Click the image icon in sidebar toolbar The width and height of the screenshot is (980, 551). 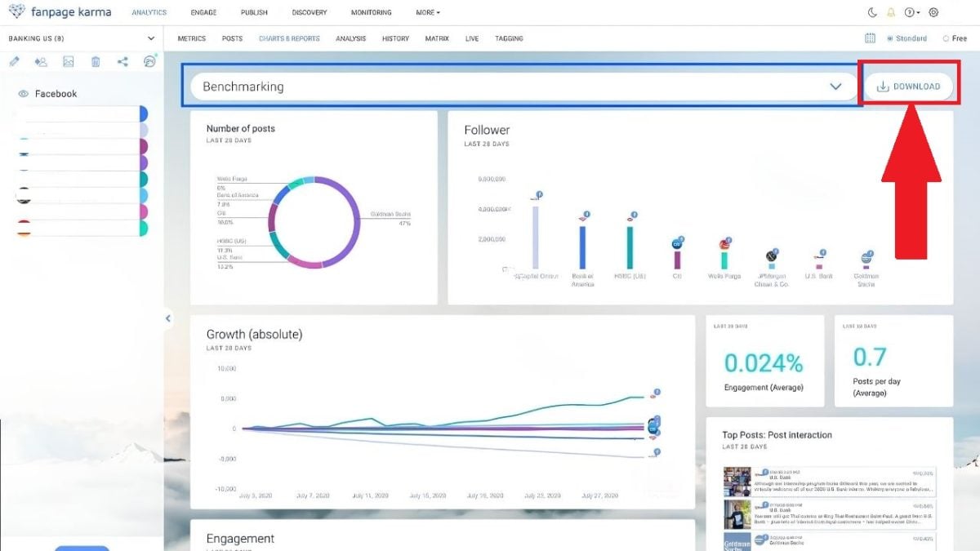point(69,61)
